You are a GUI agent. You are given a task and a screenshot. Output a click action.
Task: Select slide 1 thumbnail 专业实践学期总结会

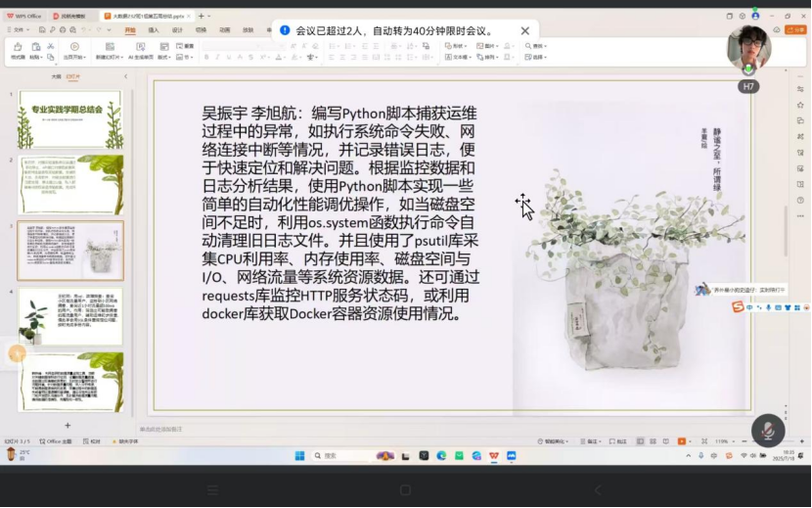coord(70,119)
